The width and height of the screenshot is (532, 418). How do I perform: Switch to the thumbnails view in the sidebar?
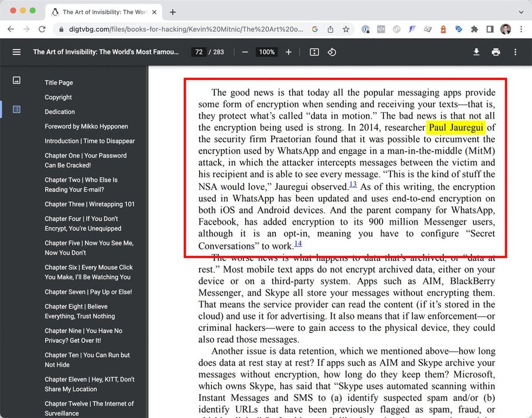point(17,80)
